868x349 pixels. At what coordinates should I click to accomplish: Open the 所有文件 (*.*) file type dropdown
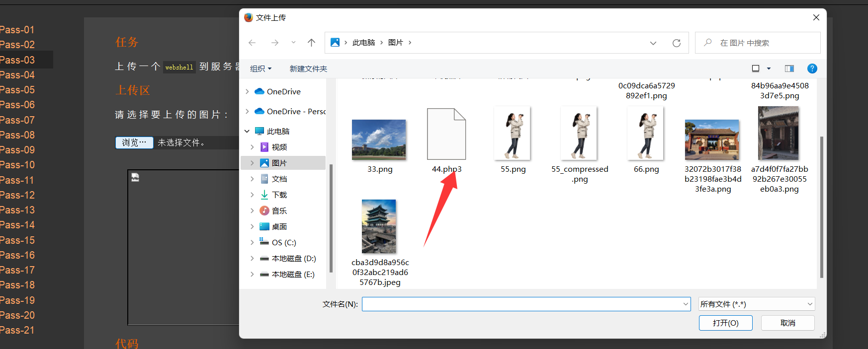tap(757, 304)
